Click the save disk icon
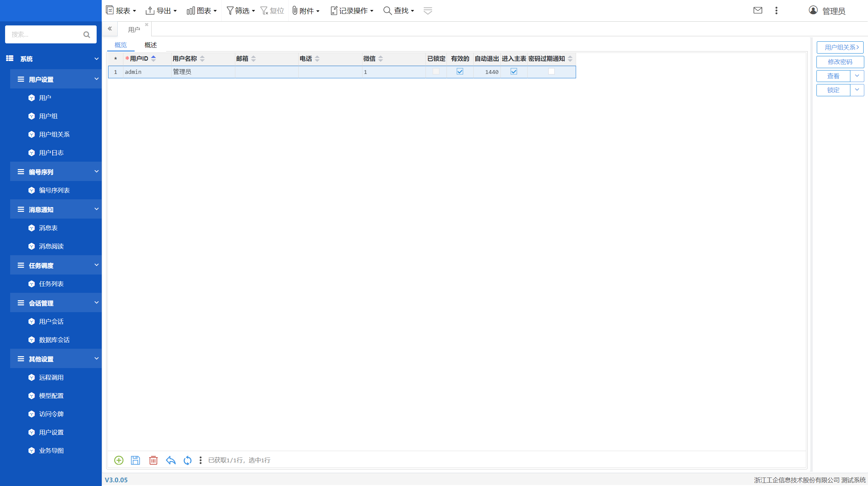 point(136,460)
